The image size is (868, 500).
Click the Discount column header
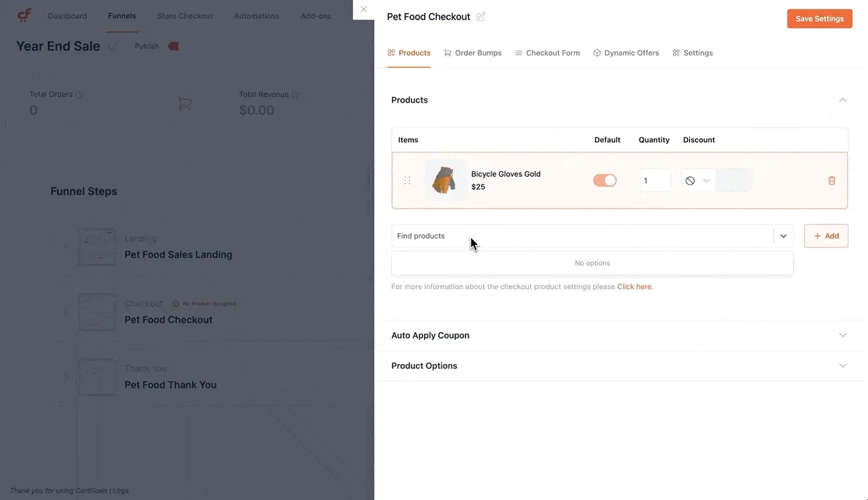(699, 140)
